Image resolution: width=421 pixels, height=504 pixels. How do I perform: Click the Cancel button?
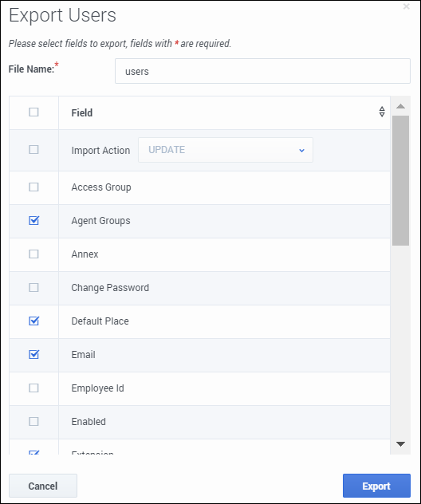[x=43, y=486]
